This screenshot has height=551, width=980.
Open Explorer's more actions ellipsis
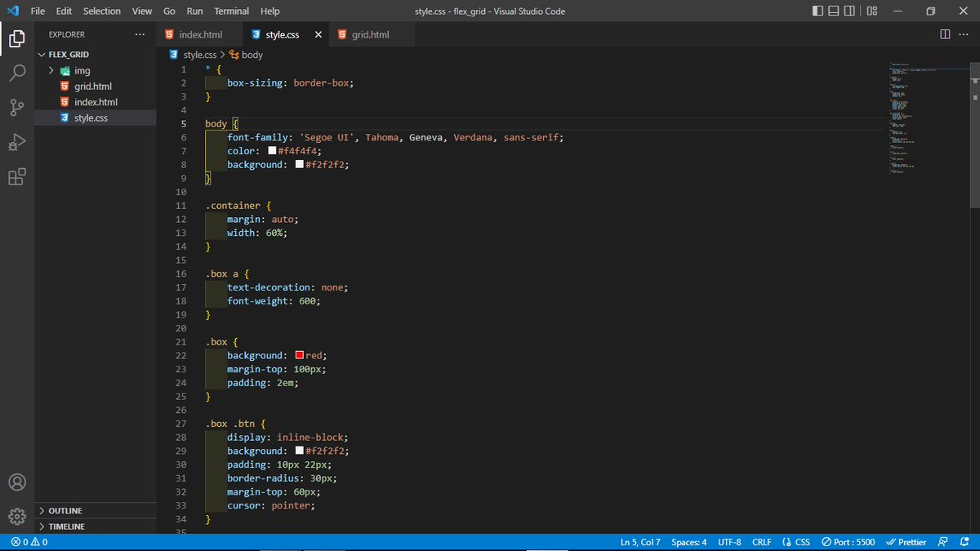click(140, 34)
